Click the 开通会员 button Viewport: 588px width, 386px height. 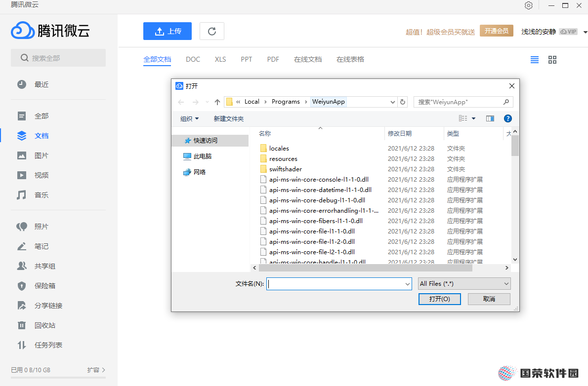click(x=496, y=31)
